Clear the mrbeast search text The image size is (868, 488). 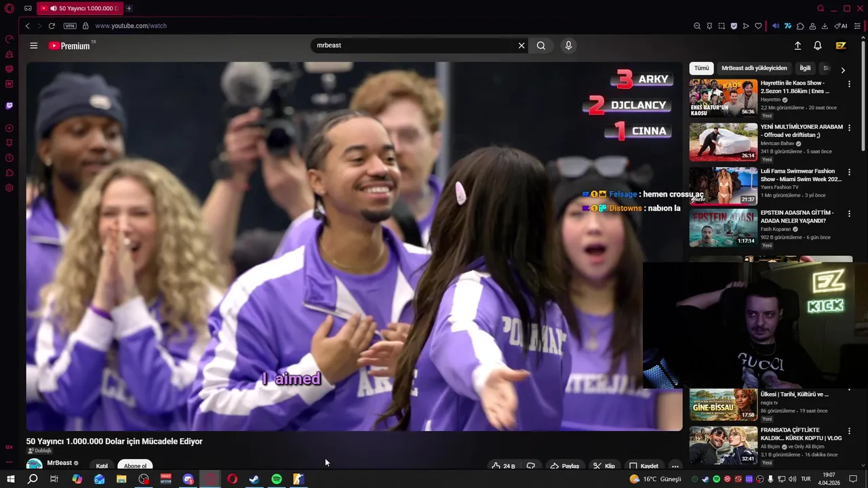pyautogui.click(x=521, y=45)
